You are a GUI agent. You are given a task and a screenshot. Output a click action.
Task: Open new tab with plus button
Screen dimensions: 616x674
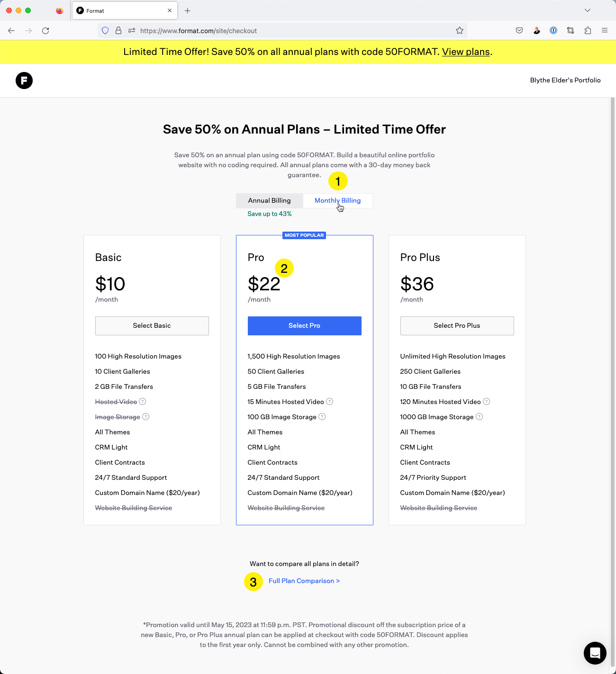188,10
